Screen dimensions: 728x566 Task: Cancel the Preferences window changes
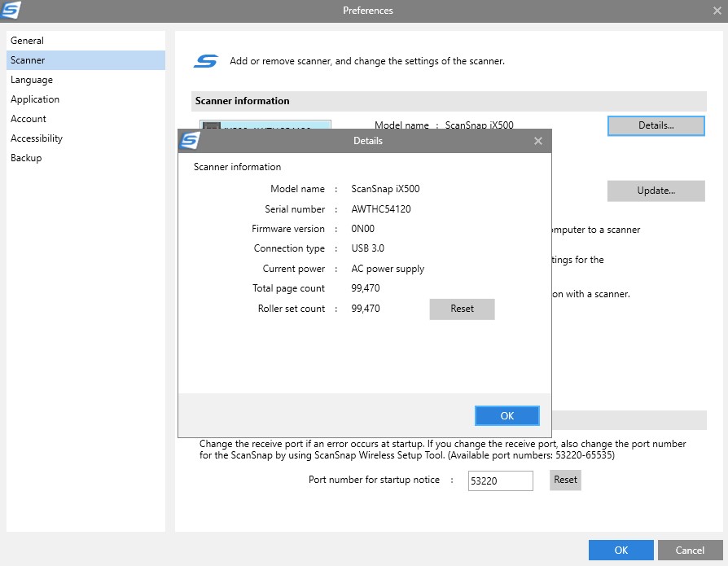690,551
